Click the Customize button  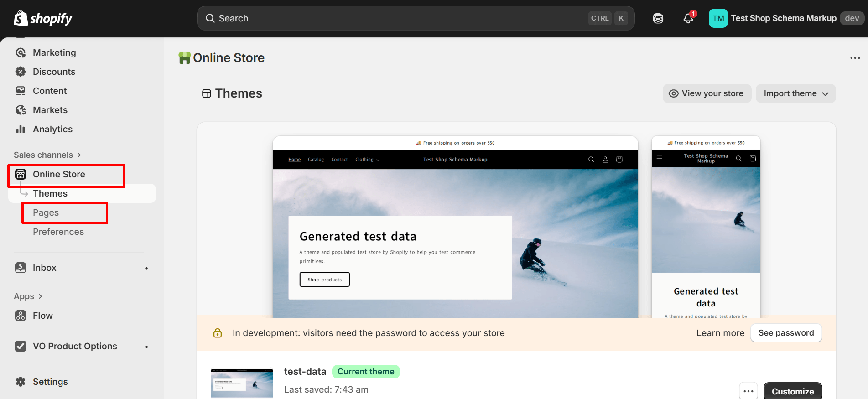click(x=792, y=391)
